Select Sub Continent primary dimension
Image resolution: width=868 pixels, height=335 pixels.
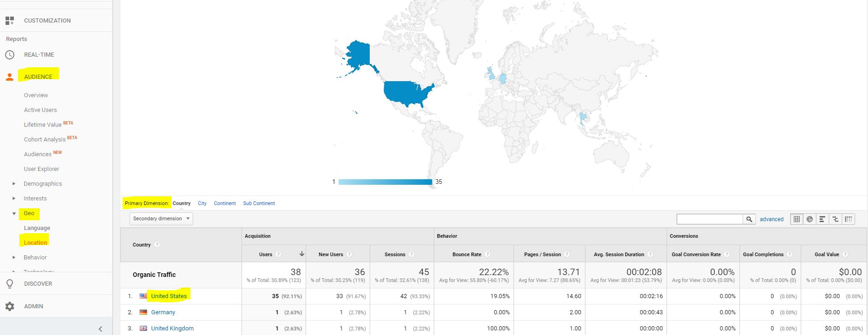pos(259,203)
